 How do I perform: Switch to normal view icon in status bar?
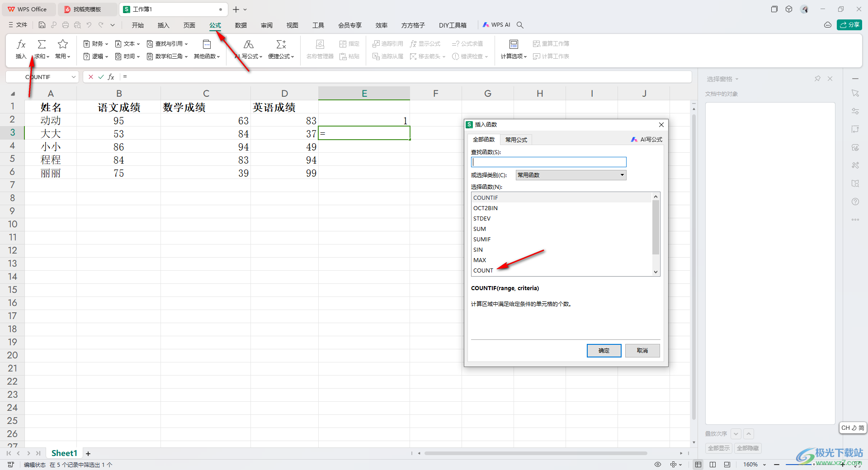click(698, 465)
